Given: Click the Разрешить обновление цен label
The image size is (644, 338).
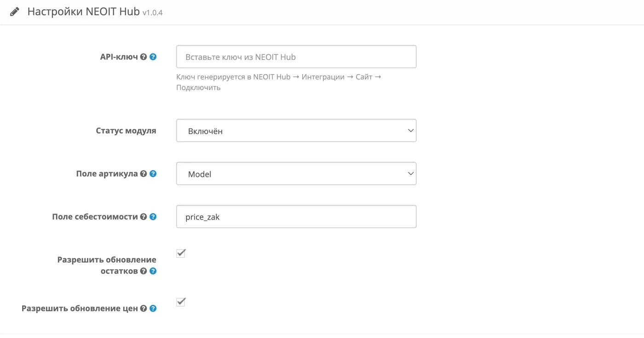Looking at the screenshot, I should (80, 309).
